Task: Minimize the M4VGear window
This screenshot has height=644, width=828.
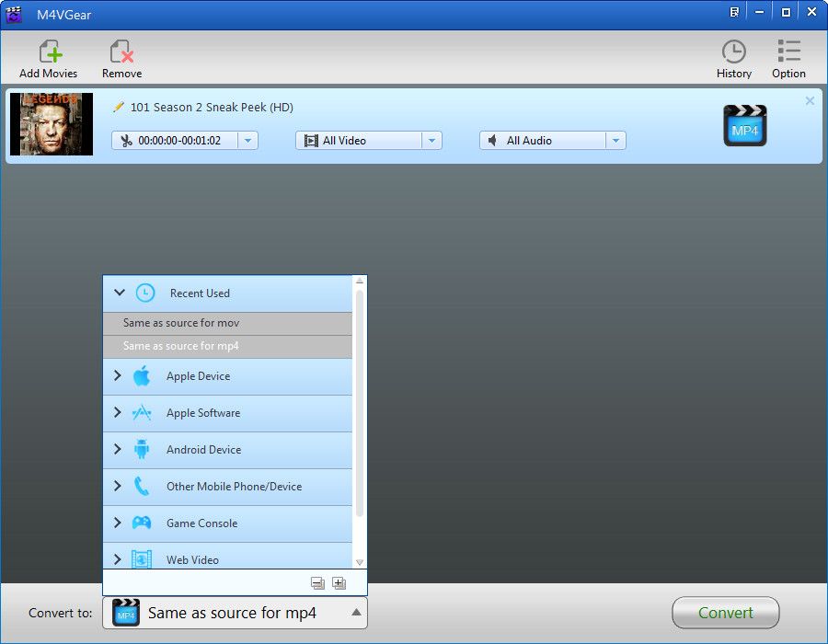Action: [x=759, y=12]
